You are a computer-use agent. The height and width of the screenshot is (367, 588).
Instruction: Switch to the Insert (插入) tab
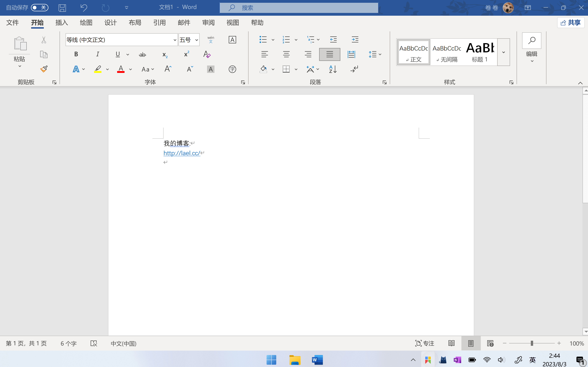61,23
